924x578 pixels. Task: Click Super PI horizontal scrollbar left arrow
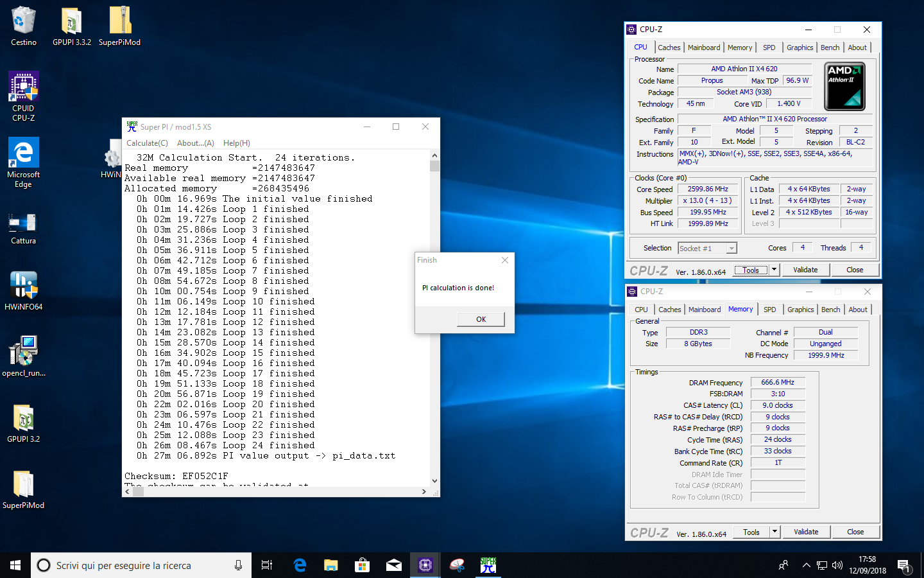click(127, 492)
